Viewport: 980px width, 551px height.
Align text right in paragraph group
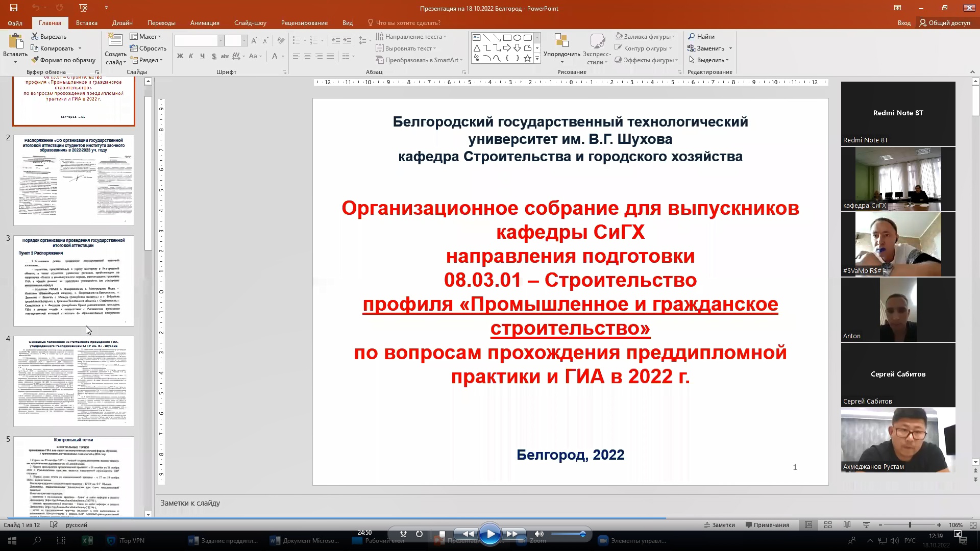(x=319, y=56)
